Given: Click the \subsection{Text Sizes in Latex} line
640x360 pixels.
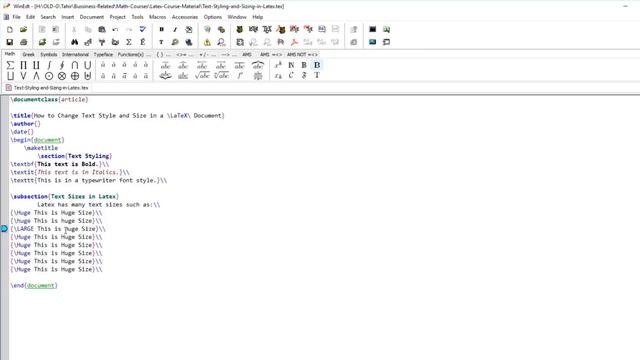Looking at the screenshot, I should (x=64, y=196).
